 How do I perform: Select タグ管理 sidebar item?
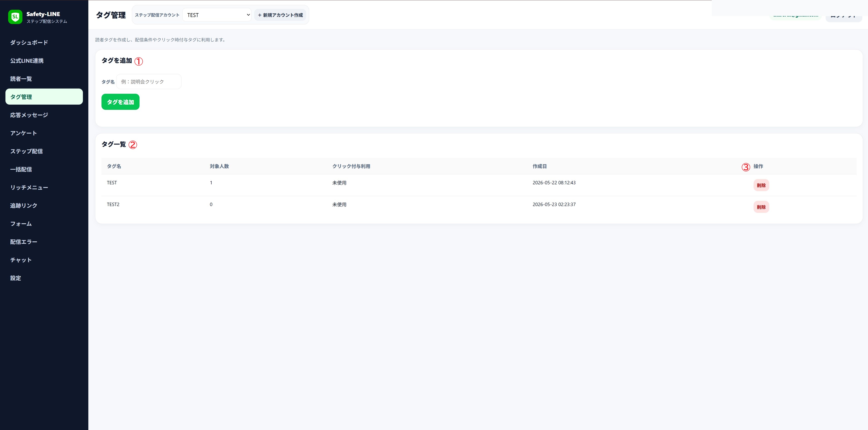(x=44, y=97)
